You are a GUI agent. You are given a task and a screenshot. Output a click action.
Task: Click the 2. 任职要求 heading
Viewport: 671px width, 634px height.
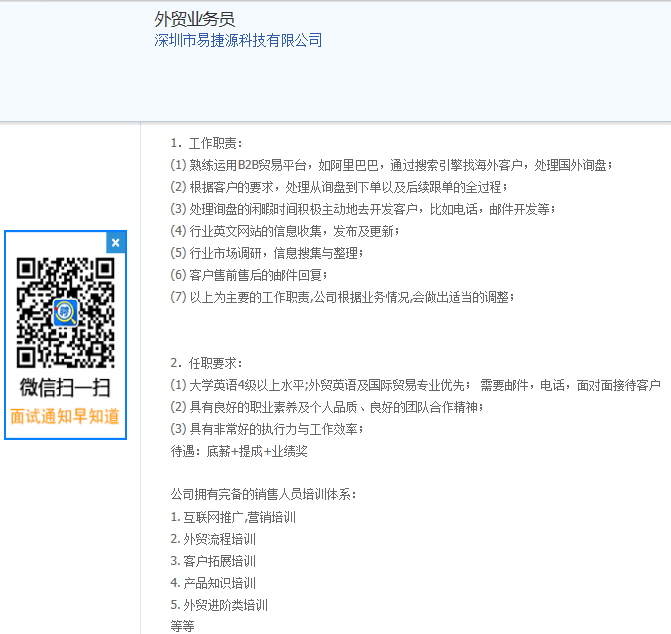[x=206, y=363]
